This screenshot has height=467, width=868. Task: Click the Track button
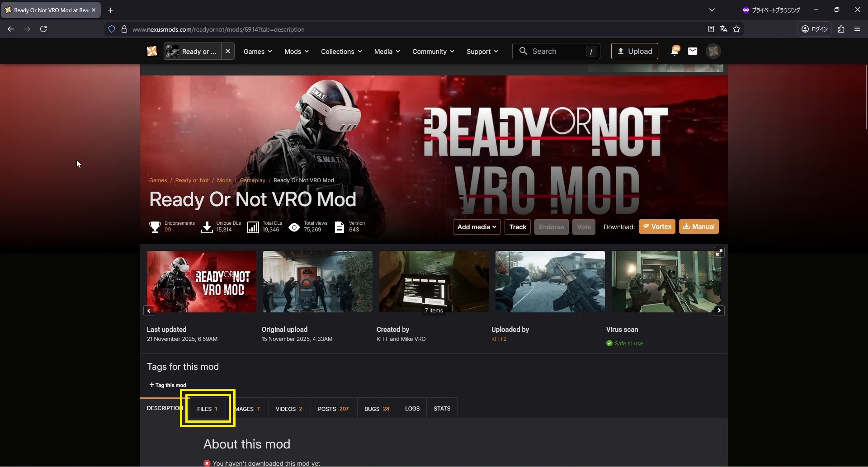(x=518, y=227)
